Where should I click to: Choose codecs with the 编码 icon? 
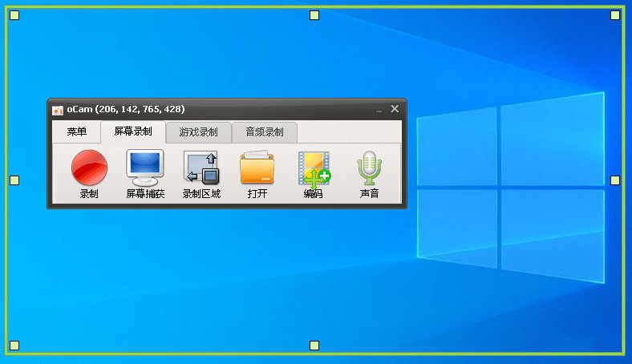pyautogui.click(x=314, y=174)
